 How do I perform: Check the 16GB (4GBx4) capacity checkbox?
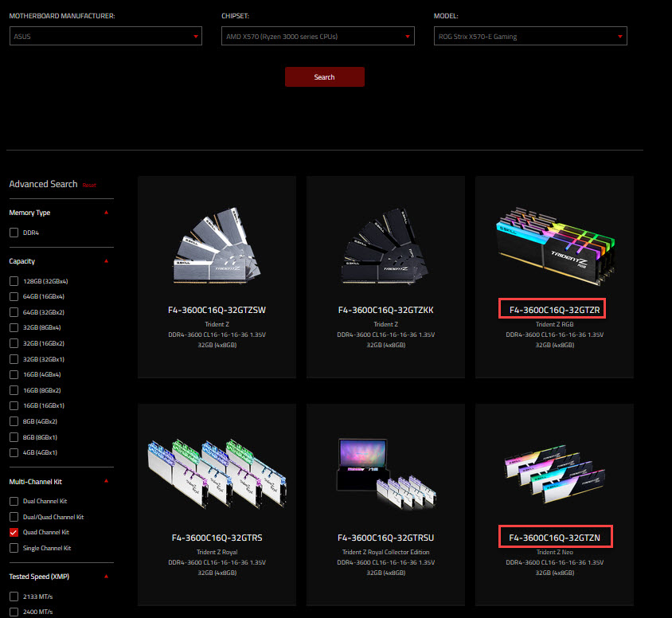tap(14, 374)
